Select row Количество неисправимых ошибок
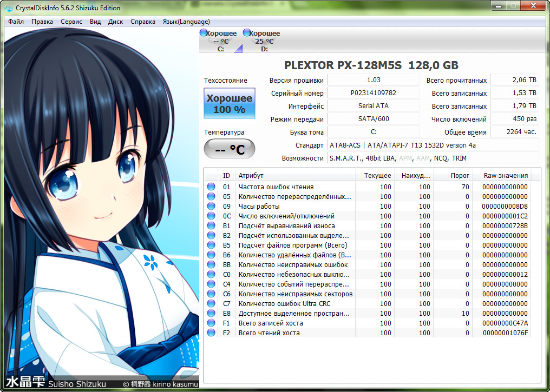This screenshot has height=392, width=550. click(x=368, y=264)
